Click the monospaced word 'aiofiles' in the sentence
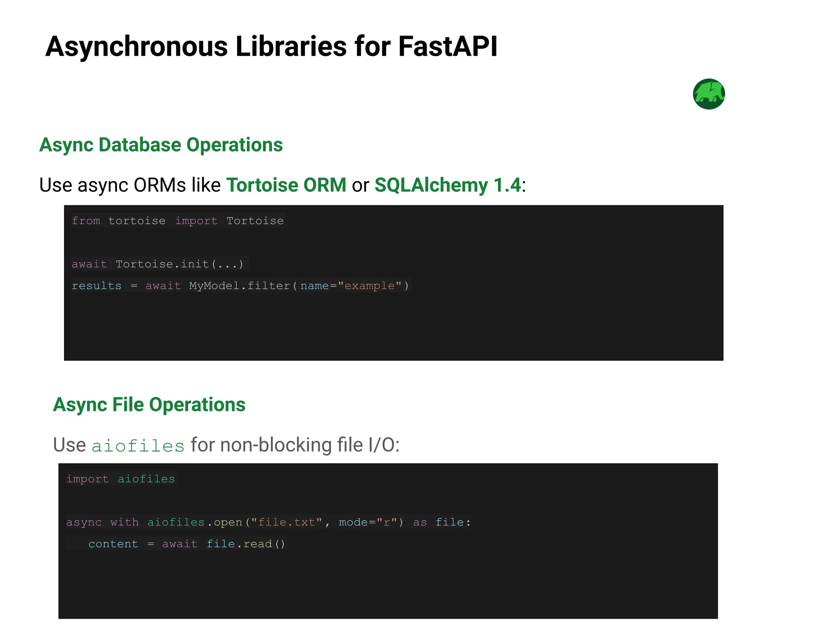Image resolution: width=840 pixels, height=630 pixels. click(138, 446)
